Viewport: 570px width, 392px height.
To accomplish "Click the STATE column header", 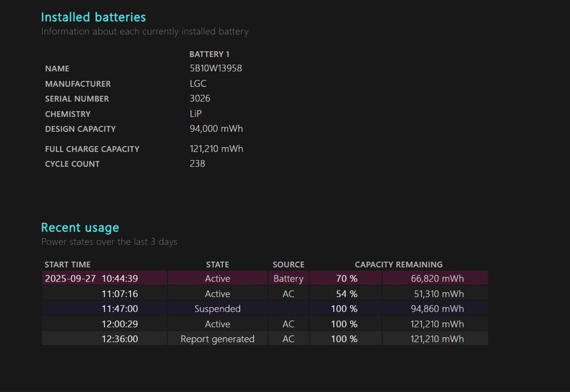I will click(x=217, y=264).
